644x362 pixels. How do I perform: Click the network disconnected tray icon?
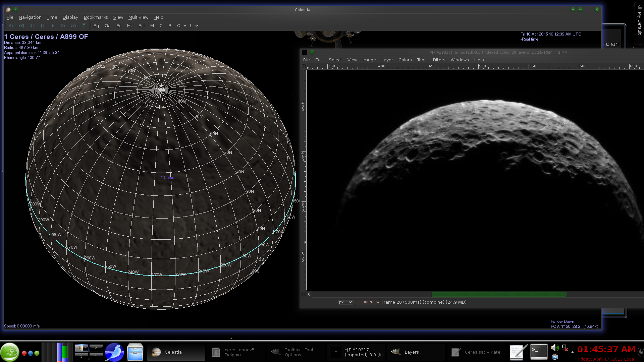click(x=565, y=348)
